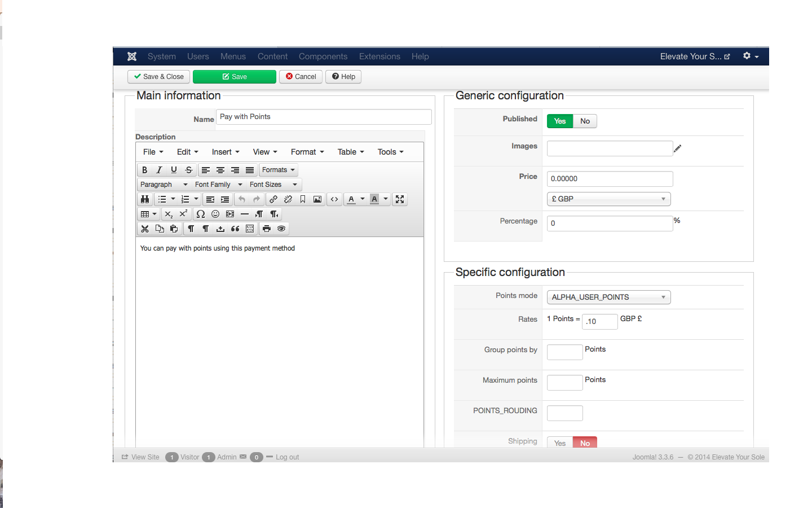Toggle italic formatting in editor
The height and width of the screenshot is (508, 812).
(159, 170)
